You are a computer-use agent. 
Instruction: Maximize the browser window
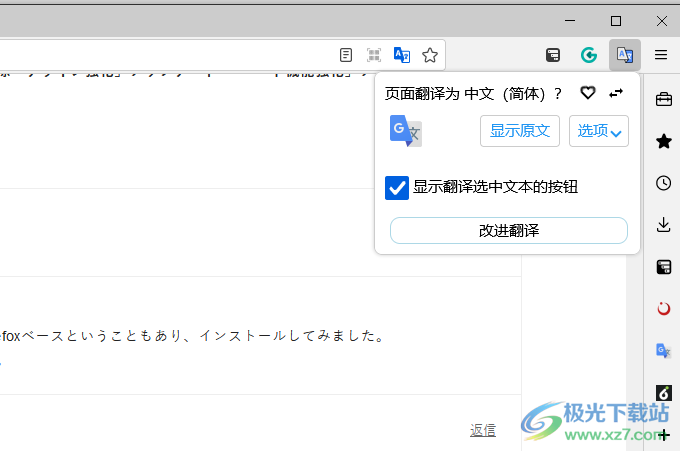[616, 20]
